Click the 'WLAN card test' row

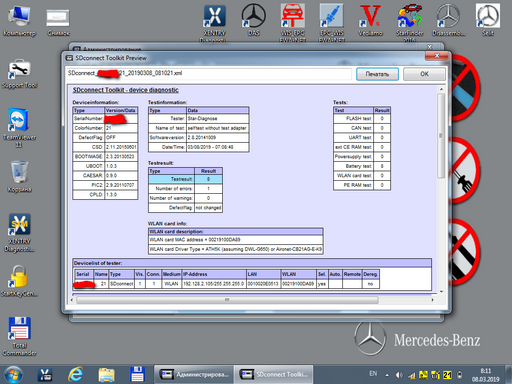pyautogui.click(x=362, y=176)
